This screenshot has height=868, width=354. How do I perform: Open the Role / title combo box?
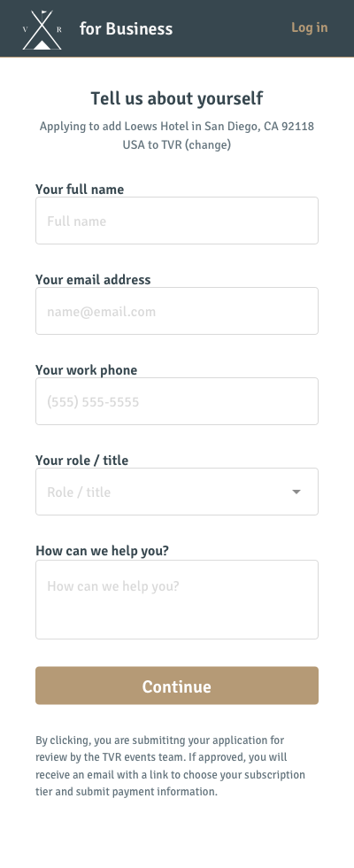pos(177,492)
